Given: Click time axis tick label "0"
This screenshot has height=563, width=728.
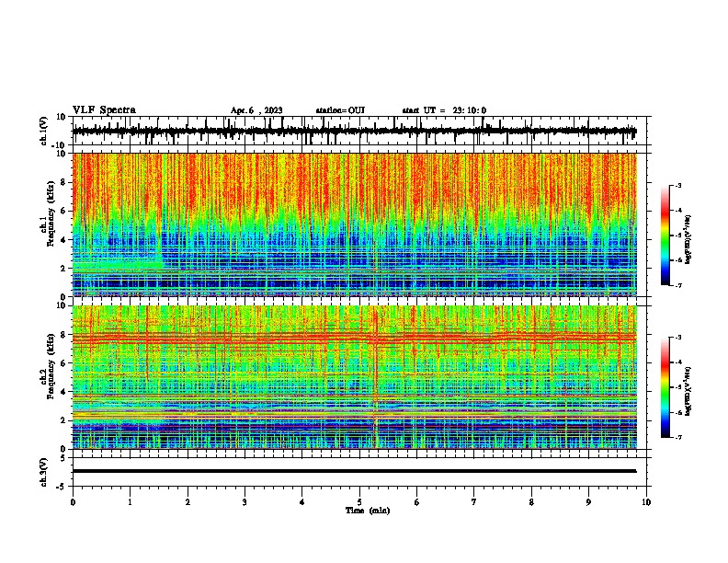Looking at the screenshot, I should tap(73, 502).
